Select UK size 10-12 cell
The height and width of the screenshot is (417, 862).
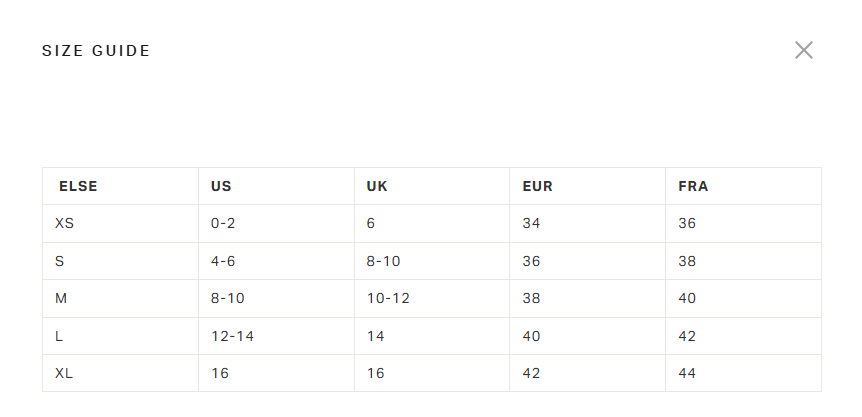tap(388, 298)
